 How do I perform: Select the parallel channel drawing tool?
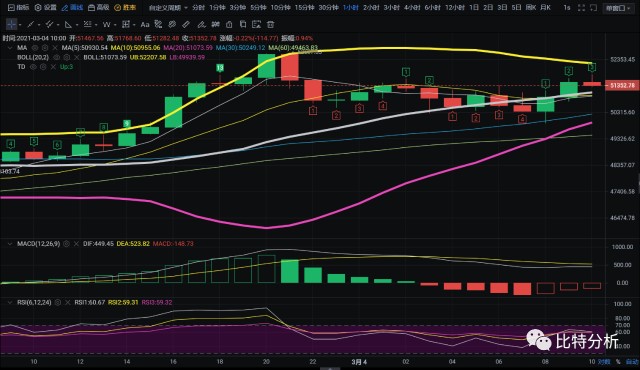pos(49,24)
